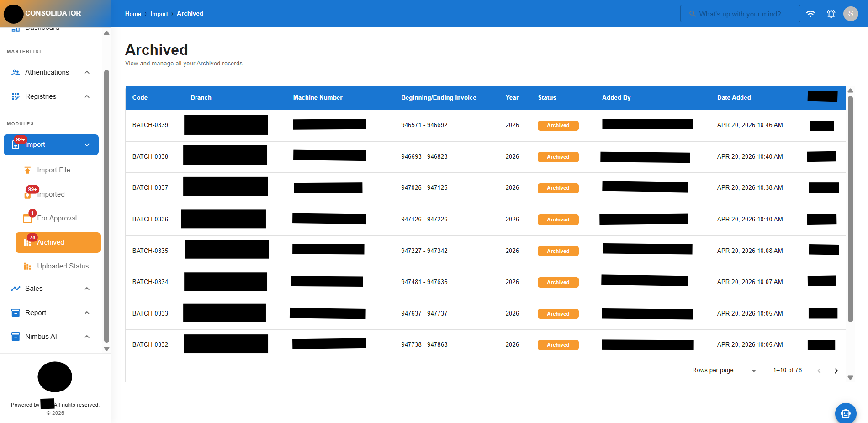Click the Archived badge on BATCH-0339
The height and width of the screenshot is (423, 868).
click(x=558, y=125)
